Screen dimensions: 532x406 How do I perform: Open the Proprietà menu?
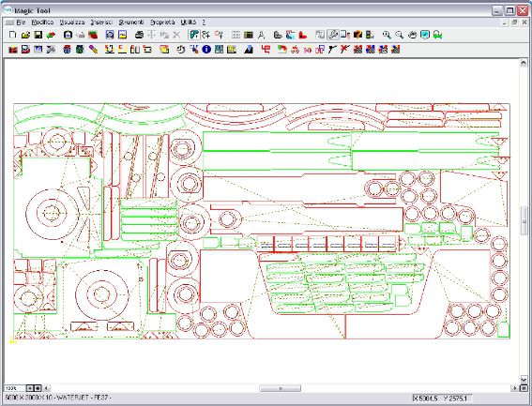tap(162, 23)
